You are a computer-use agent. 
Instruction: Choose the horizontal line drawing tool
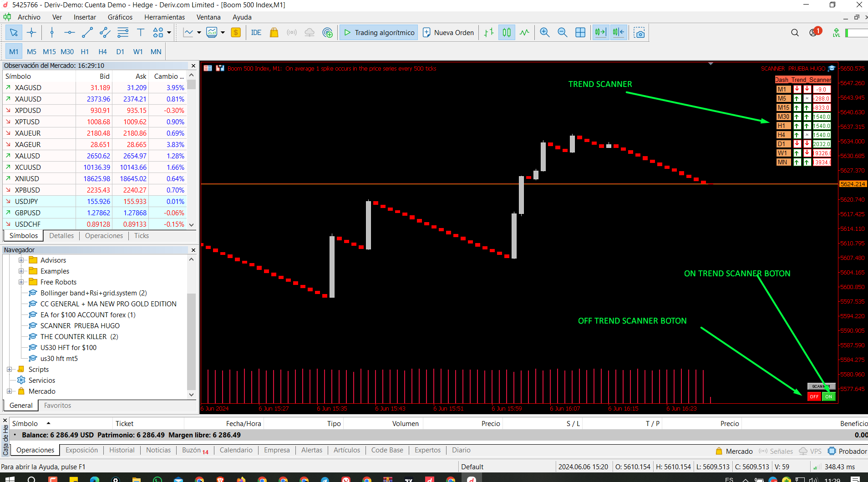[x=70, y=33]
